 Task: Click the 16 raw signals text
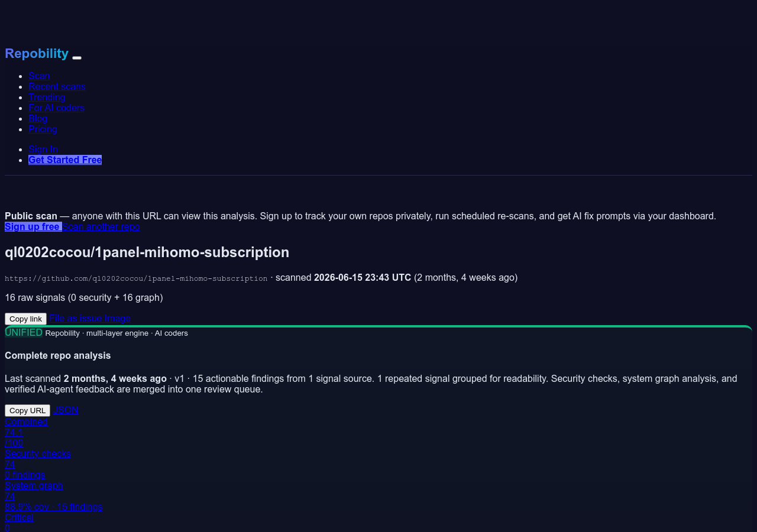click(84, 297)
